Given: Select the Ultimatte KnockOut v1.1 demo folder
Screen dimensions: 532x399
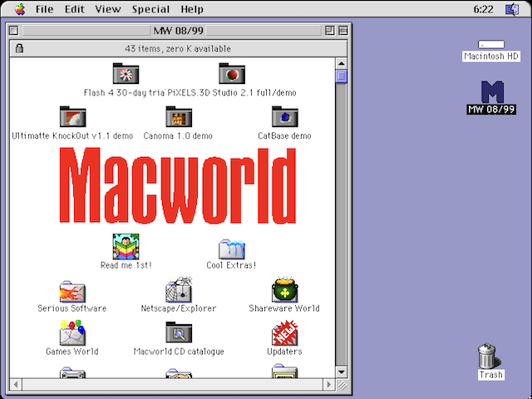Looking at the screenshot, I should point(72,116).
